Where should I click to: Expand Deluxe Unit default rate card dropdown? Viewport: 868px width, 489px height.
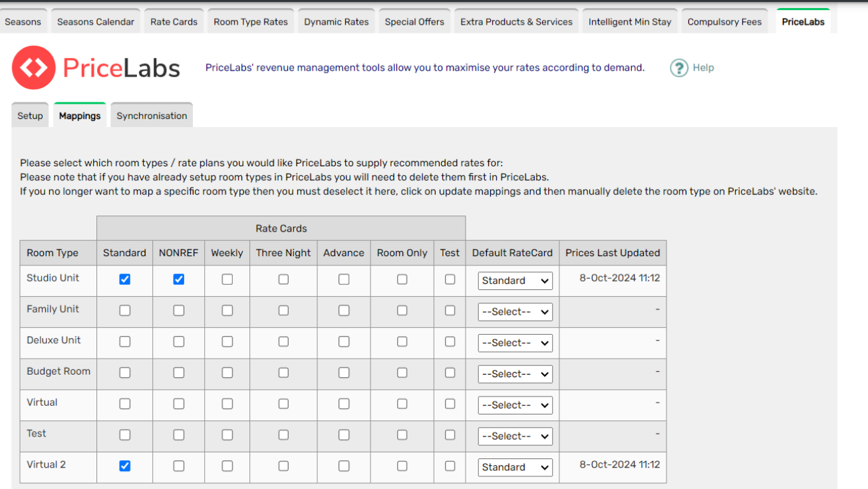pos(515,343)
